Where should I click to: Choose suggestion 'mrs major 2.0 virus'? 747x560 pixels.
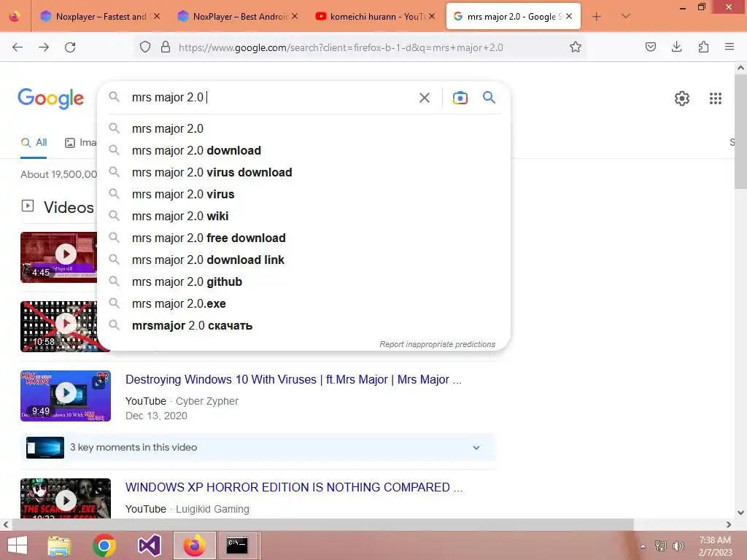coord(303,194)
